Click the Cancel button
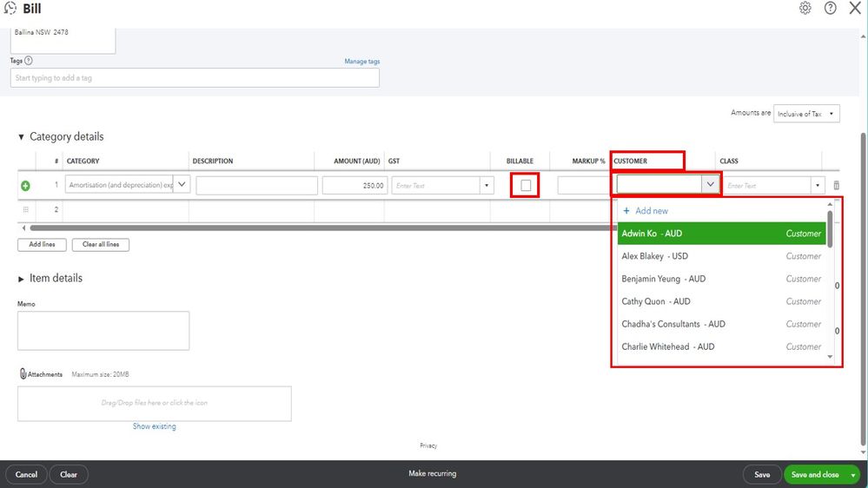 point(27,475)
